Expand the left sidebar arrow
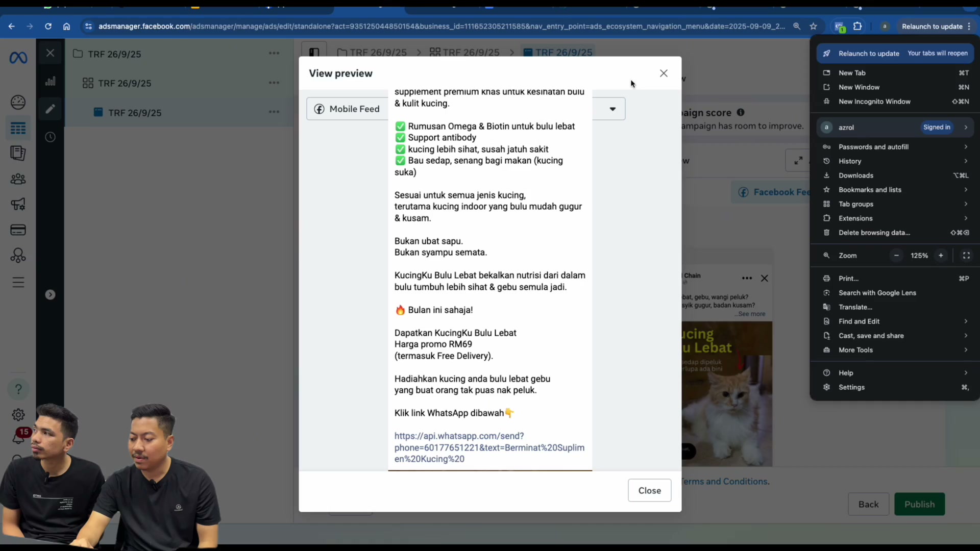This screenshot has height=551, width=980. coord(50,295)
